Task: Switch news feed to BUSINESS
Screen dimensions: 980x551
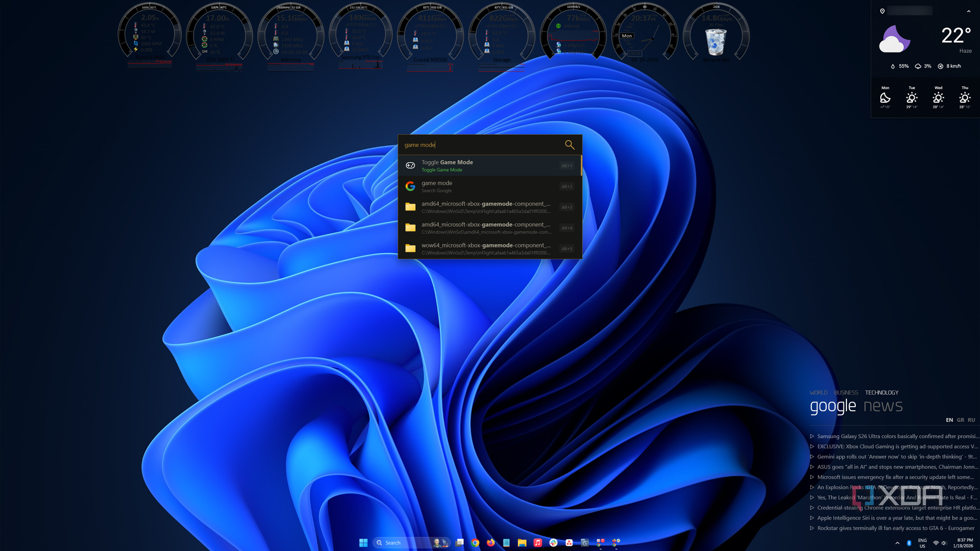Action: point(846,392)
